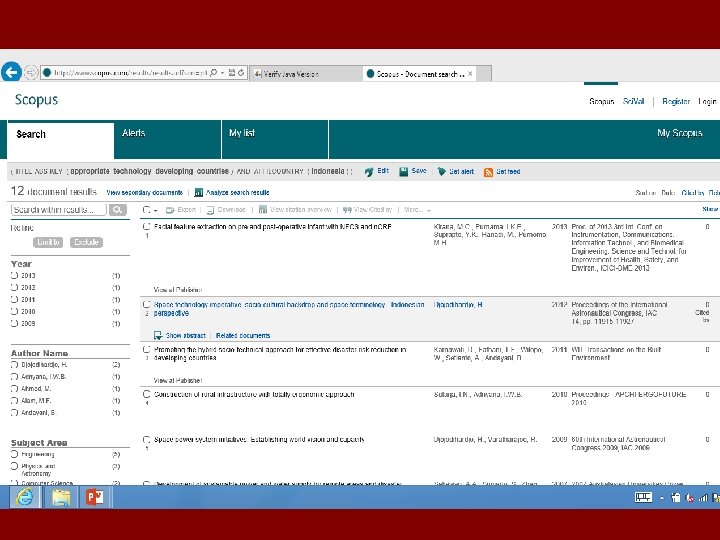This screenshot has width=720, height=540.
Task: Tick the year 2011 filter checkbox
Action: point(14,299)
